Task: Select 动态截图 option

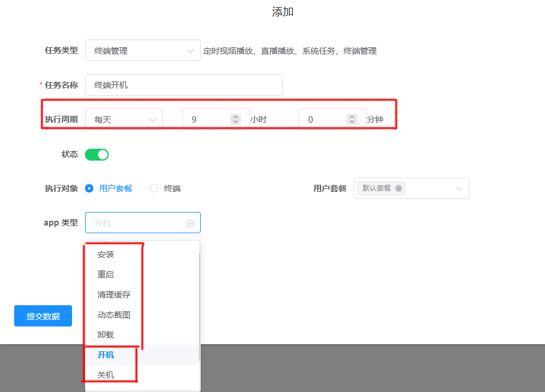Action: click(x=114, y=315)
